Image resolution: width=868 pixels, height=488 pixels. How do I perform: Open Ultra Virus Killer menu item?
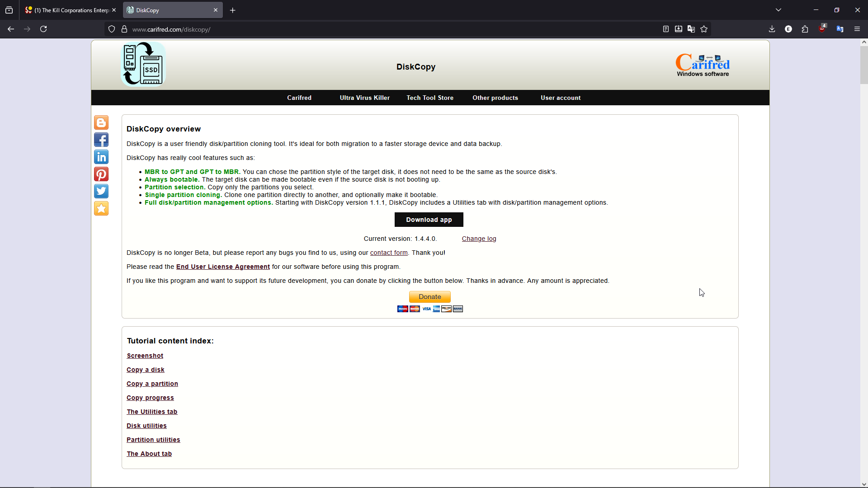(x=364, y=98)
